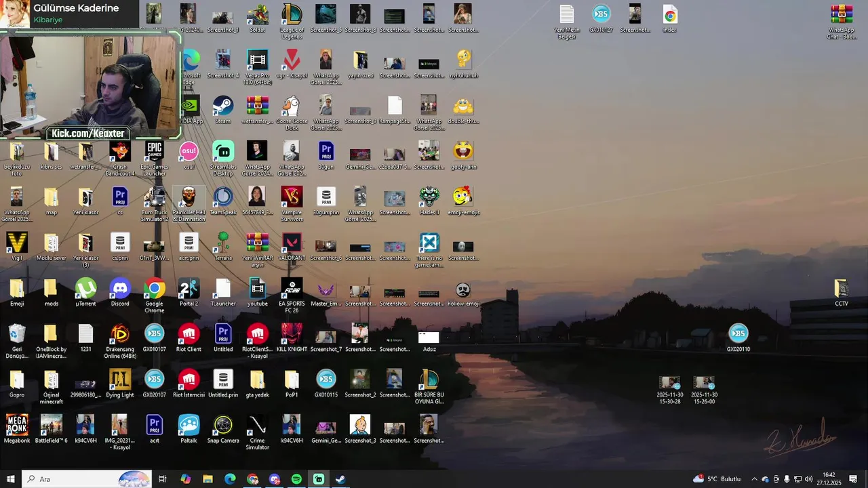Select the index Chrome HTML file
868x488 pixels.
click(669, 18)
